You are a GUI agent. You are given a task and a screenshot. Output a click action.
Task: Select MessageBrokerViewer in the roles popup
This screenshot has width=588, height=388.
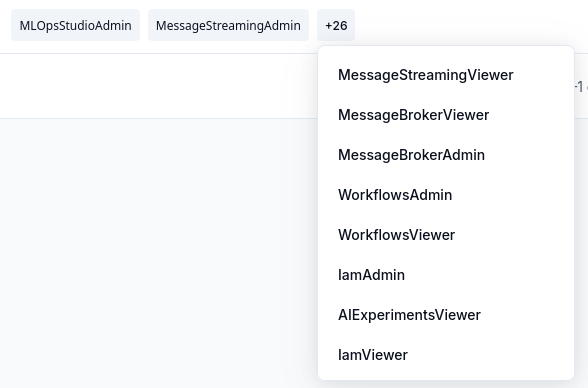(414, 115)
